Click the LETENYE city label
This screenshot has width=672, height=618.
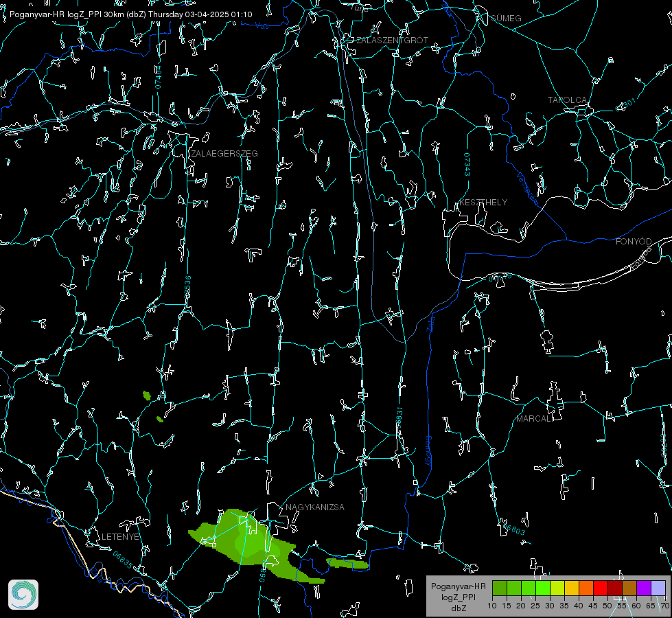(x=120, y=537)
